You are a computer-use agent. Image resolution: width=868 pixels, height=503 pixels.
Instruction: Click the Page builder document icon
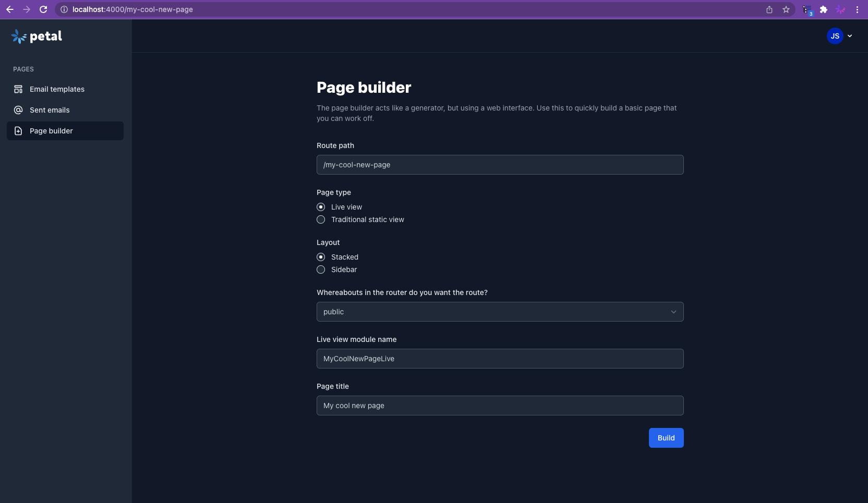tap(18, 131)
